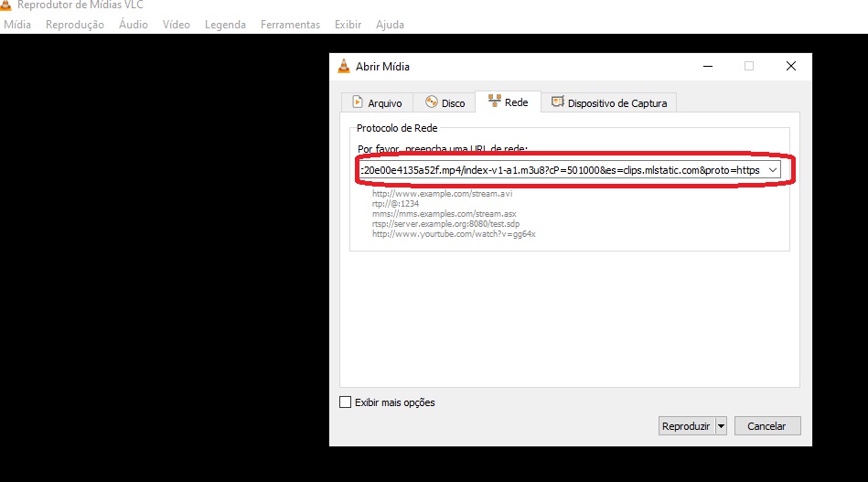868x482 pixels.
Task: Click the http://www.example.com/stream.avi example text
Action: [443, 194]
